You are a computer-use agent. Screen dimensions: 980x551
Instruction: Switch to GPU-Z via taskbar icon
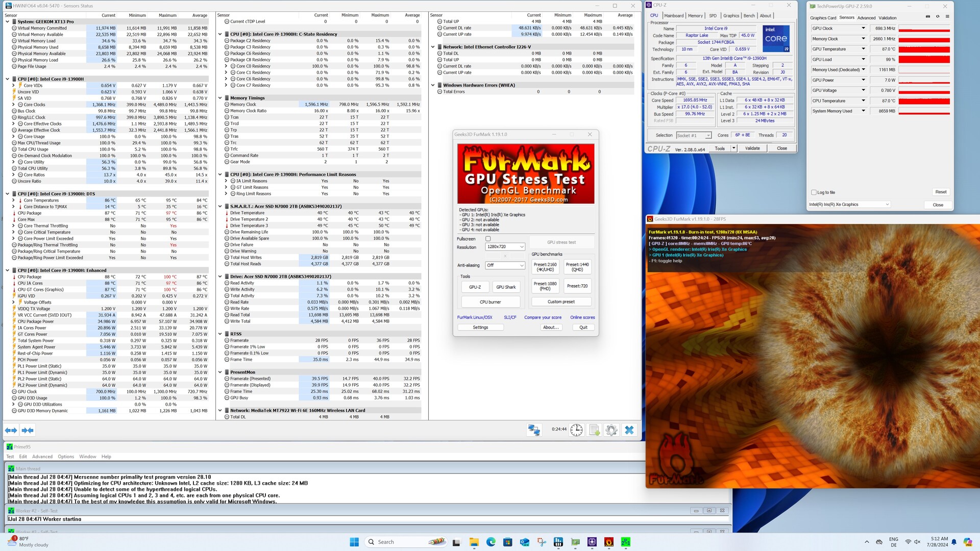pos(575,542)
